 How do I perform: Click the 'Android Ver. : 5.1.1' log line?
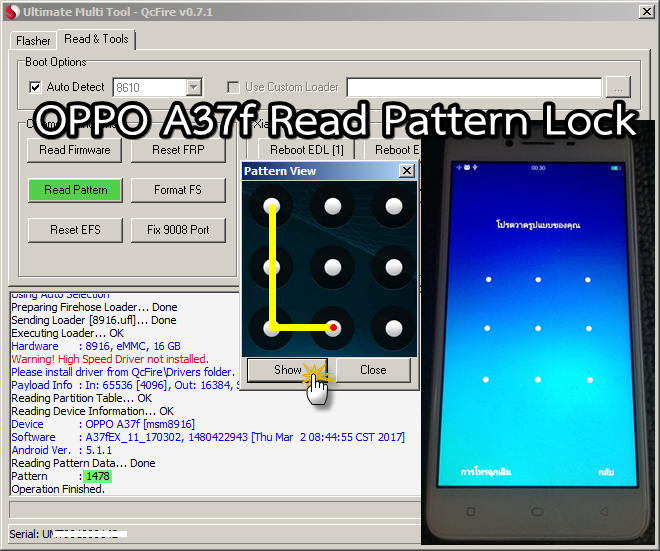[x=62, y=450]
